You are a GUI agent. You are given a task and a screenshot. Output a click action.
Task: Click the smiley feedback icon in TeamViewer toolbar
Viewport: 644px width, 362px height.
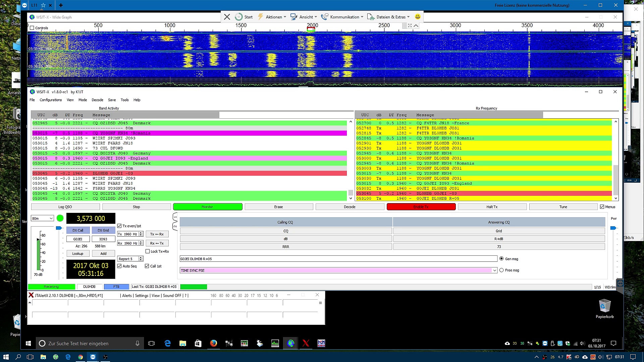tap(418, 17)
